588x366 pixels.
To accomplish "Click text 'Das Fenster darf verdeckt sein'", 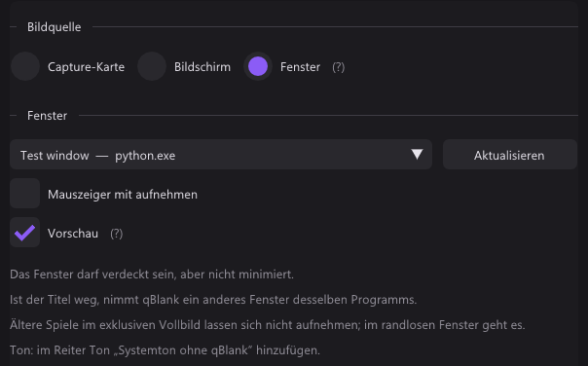I will (92, 274).
